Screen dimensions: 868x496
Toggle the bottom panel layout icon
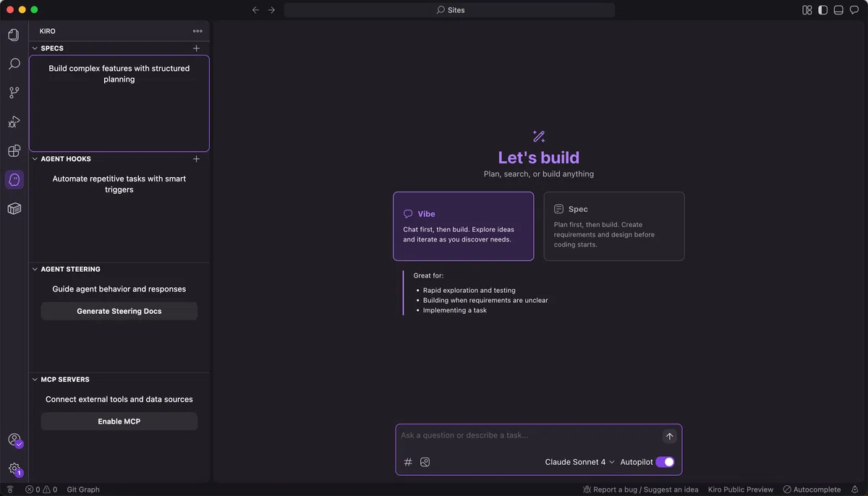(x=838, y=10)
